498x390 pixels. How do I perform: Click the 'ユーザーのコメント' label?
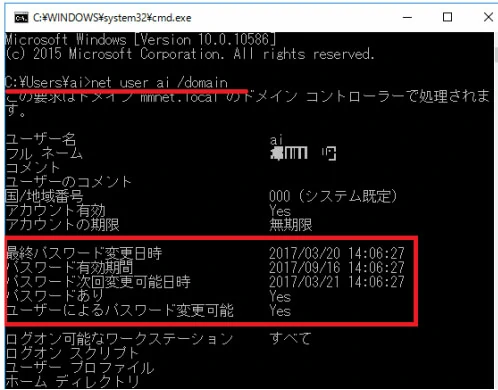[x=69, y=182]
